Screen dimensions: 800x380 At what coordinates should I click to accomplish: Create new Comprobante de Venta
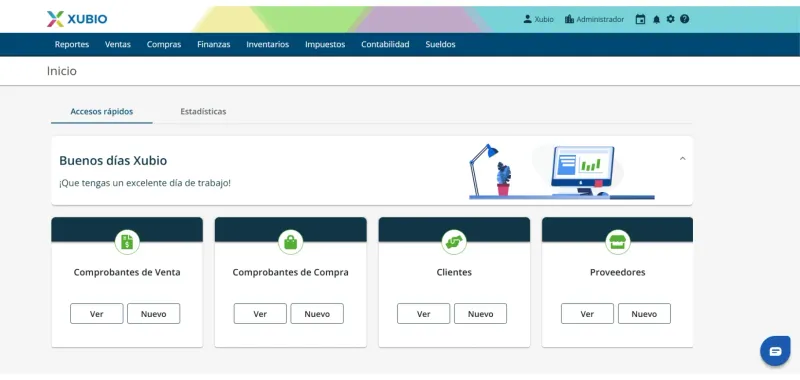point(154,314)
